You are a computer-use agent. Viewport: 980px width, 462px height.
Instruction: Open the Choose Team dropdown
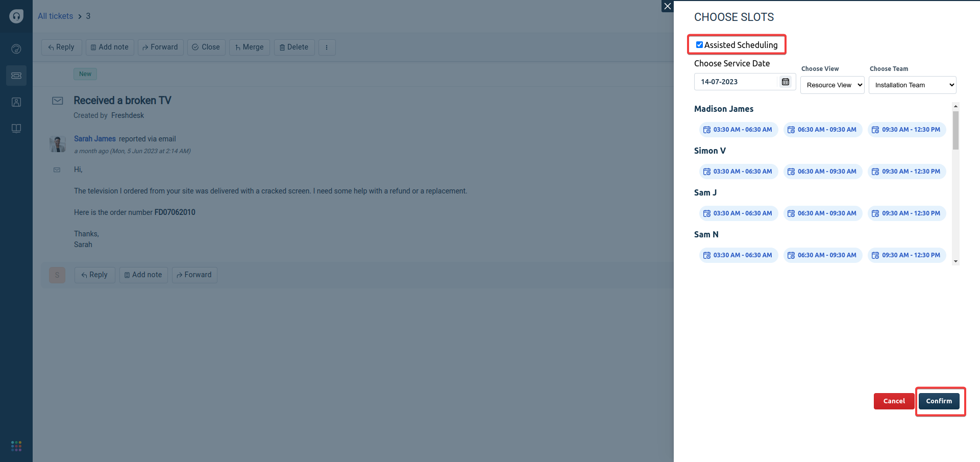[913, 85]
